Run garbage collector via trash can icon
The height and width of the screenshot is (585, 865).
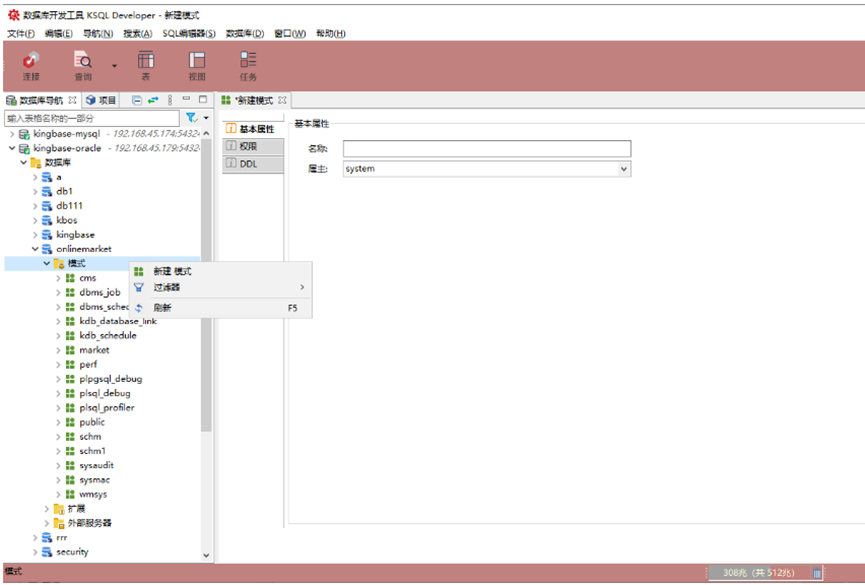(x=817, y=573)
